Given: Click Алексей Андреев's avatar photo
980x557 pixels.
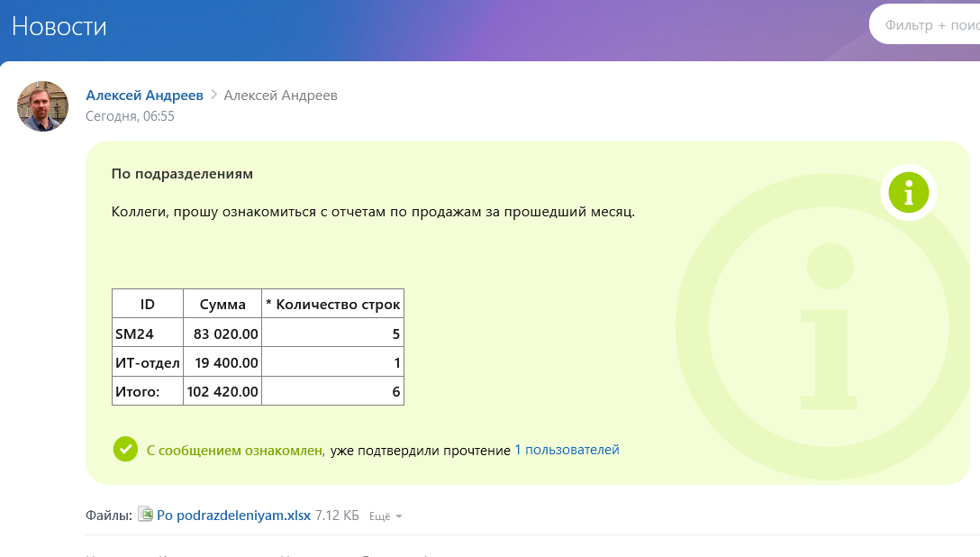Looking at the screenshot, I should click(x=43, y=106).
